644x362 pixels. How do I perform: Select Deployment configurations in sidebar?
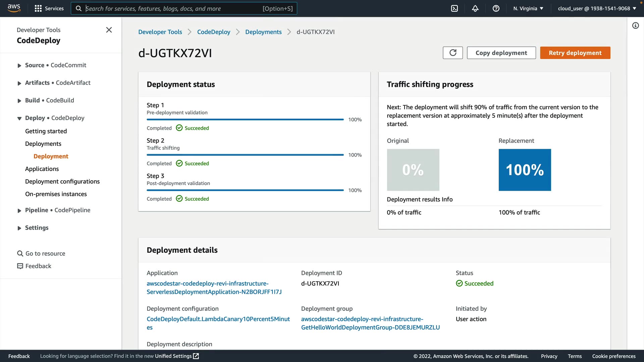pyautogui.click(x=62, y=181)
